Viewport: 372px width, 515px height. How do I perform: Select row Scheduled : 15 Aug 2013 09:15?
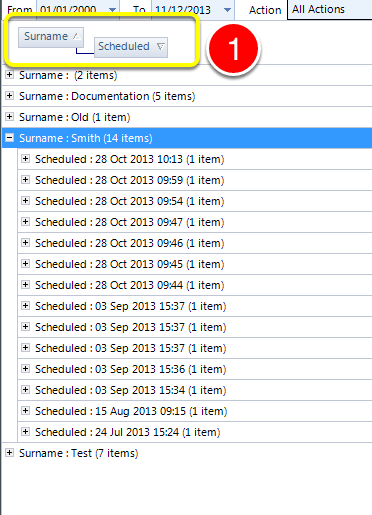coord(195,411)
